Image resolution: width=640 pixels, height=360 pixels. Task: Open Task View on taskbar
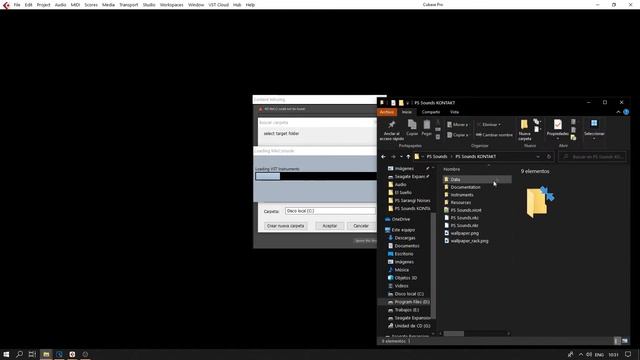pos(32,354)
